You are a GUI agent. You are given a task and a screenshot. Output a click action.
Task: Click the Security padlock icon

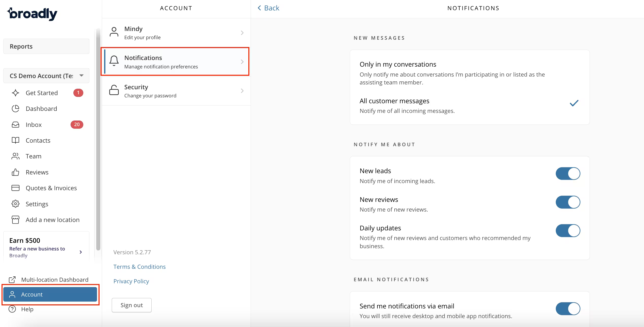[x=114, y=90]
